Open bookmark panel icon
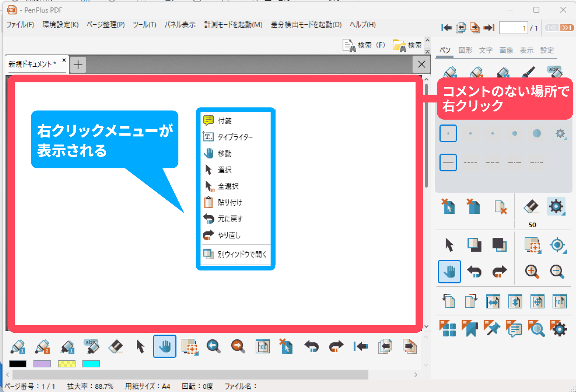 [x=470, y=328]
